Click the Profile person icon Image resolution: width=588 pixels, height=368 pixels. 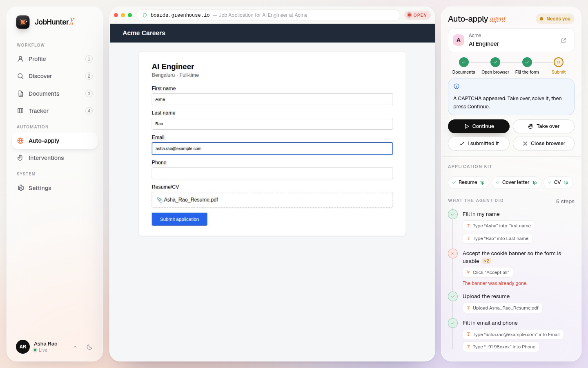click(x=20, y=59)
